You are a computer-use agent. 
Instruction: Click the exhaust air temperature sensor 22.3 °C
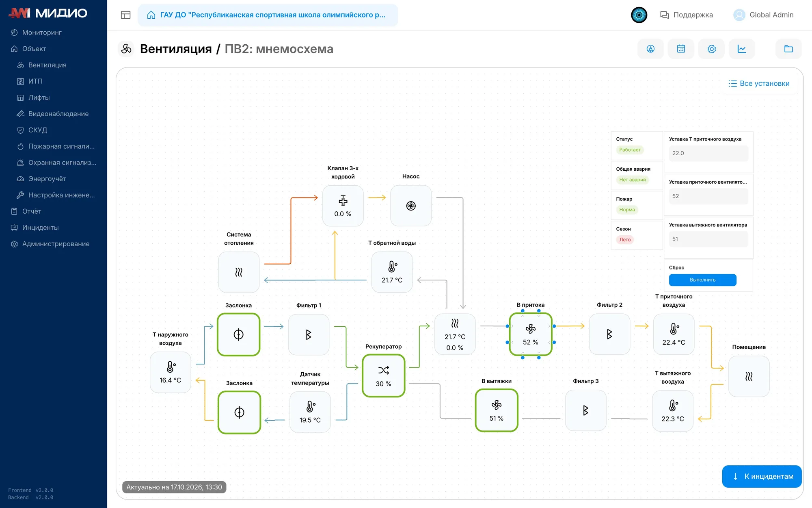(673, 411)
